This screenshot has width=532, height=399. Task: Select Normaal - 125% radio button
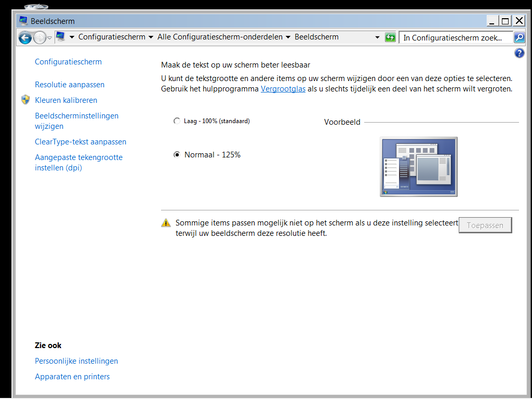(x=177, y=155)
